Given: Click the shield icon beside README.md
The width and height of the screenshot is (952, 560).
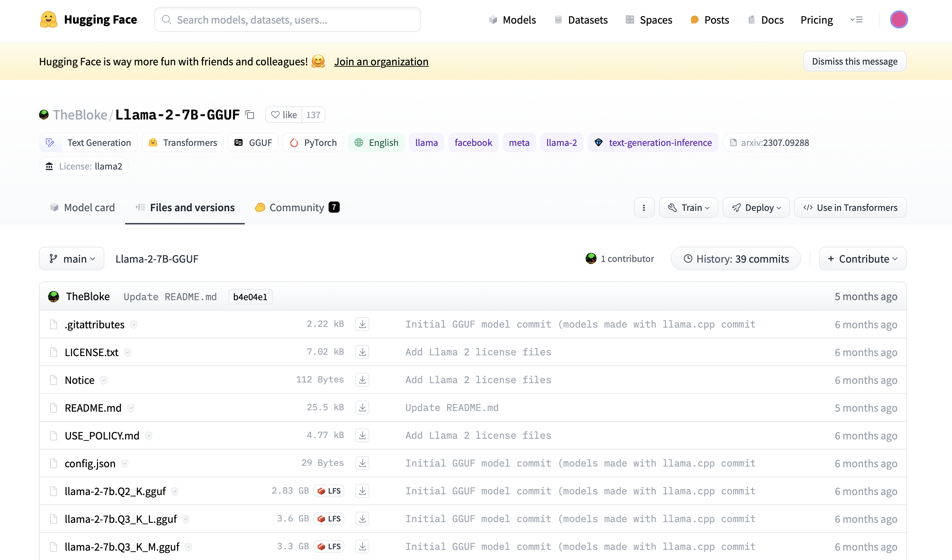Looking at the screenshot, I should (131, 408).
